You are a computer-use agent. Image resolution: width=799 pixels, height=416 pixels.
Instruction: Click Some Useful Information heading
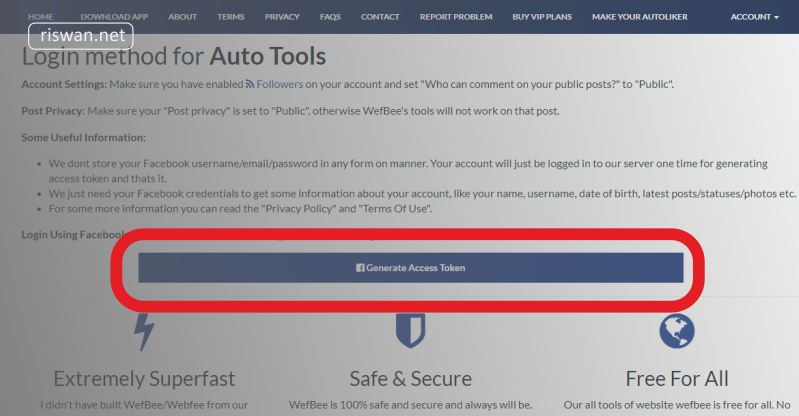pos(84,137)
